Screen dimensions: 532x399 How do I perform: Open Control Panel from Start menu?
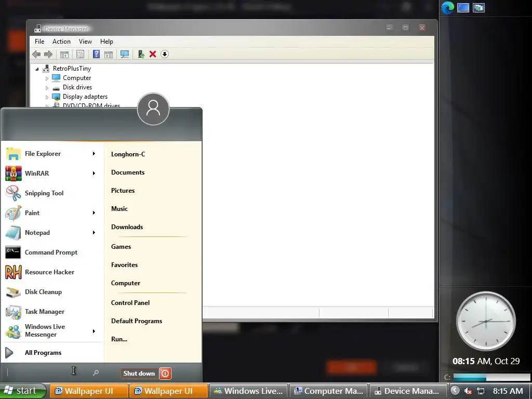click(130, 303)
